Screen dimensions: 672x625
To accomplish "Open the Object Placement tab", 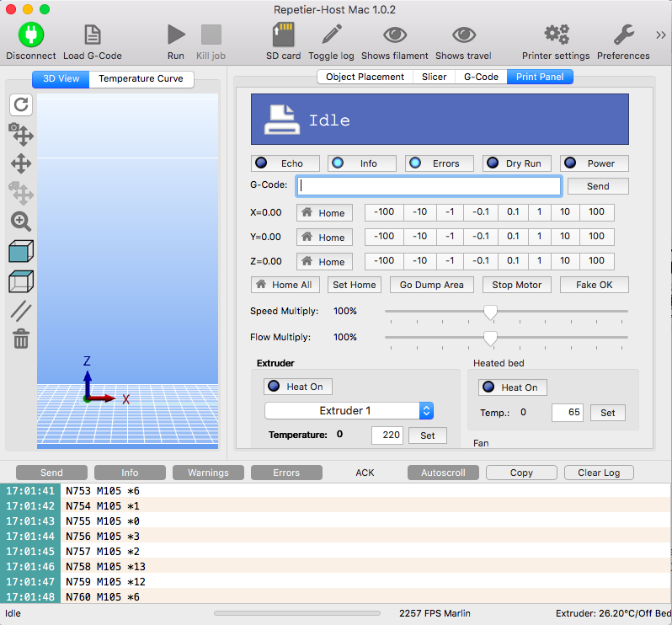I will pos(365,77).
